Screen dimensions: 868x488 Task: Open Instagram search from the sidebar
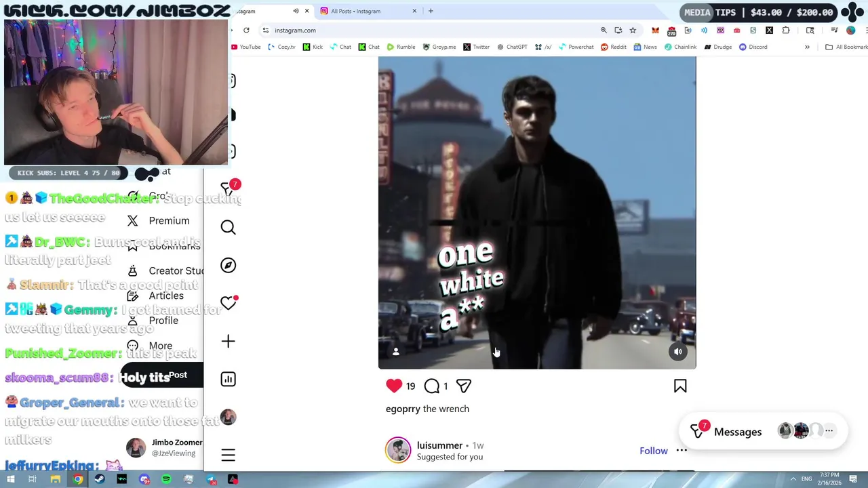pyautogui.click(x=228, y=227)
